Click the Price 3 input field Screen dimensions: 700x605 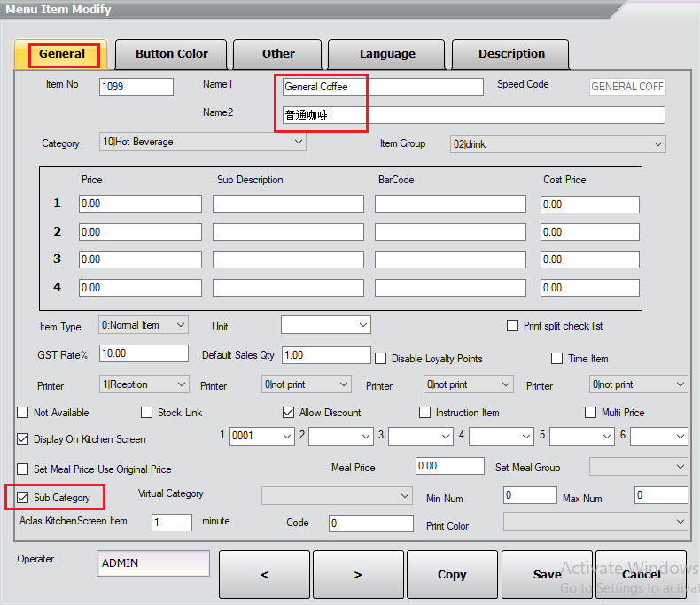click(x=140, y=260)
